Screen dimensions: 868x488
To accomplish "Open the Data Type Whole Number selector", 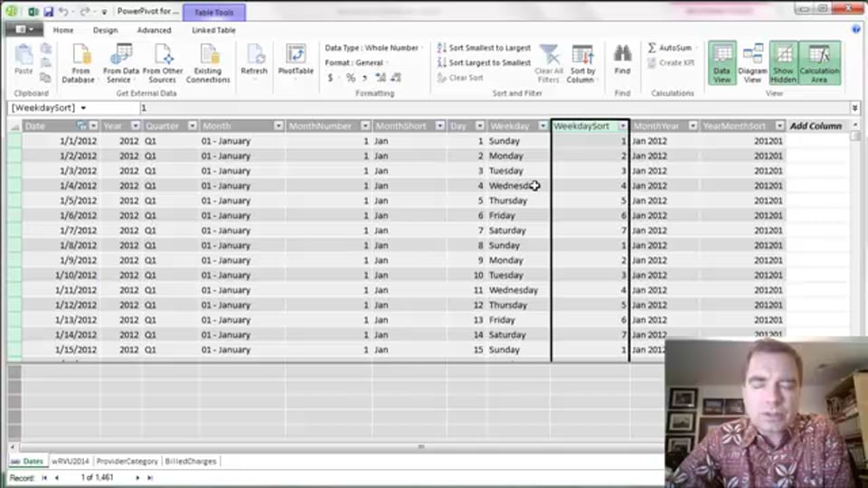I will tap(373, 48).
